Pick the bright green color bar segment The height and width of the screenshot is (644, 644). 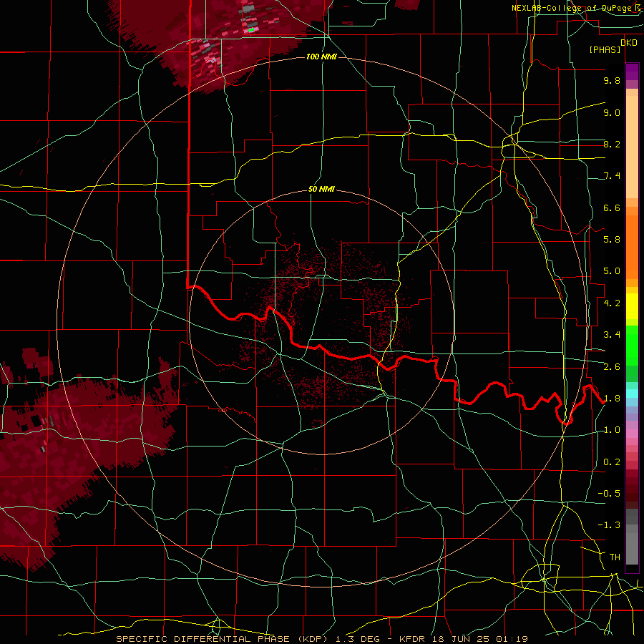632,345
